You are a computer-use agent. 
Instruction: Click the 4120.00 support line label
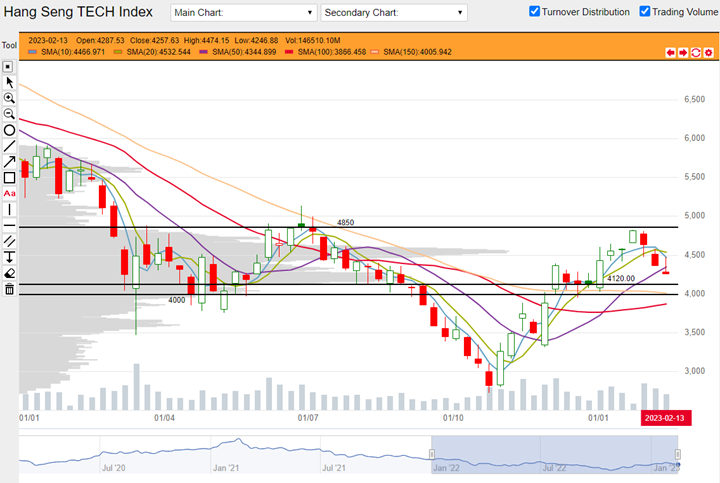coord(621,279)
